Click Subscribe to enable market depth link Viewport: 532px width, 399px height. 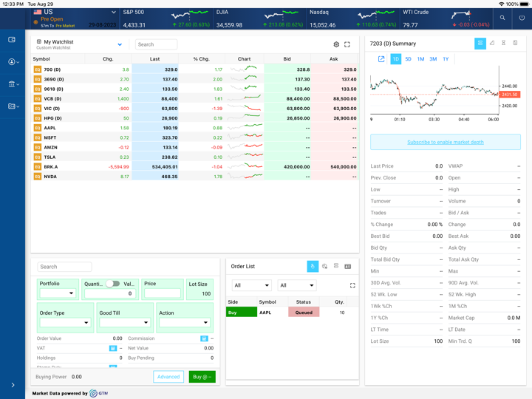point(445,142)
